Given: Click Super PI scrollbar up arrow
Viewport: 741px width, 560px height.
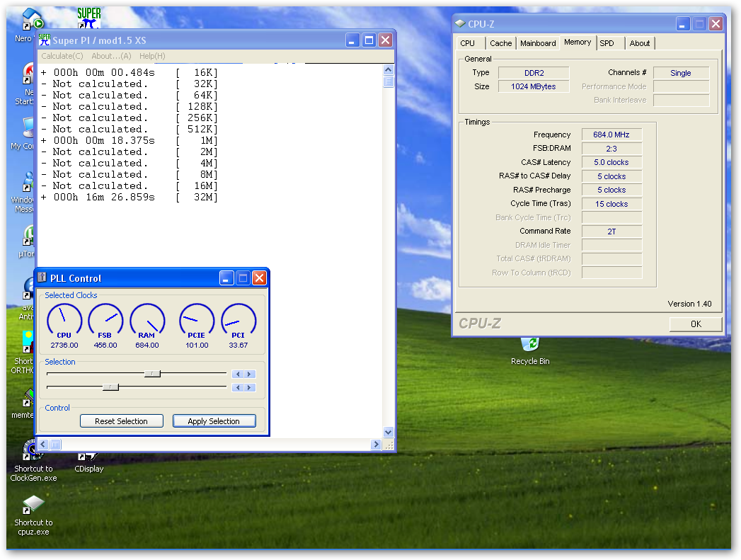Looking at the screenshot, I should coord(388,70).
